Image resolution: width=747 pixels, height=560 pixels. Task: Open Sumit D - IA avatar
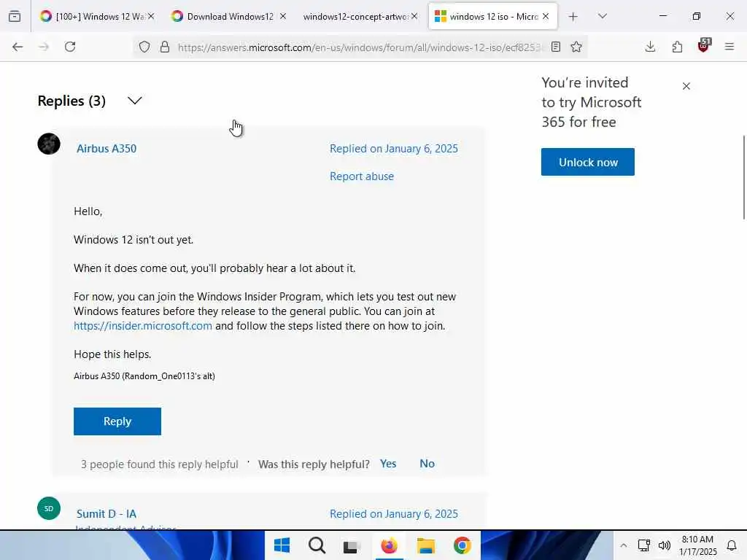(x=49, y=508)
